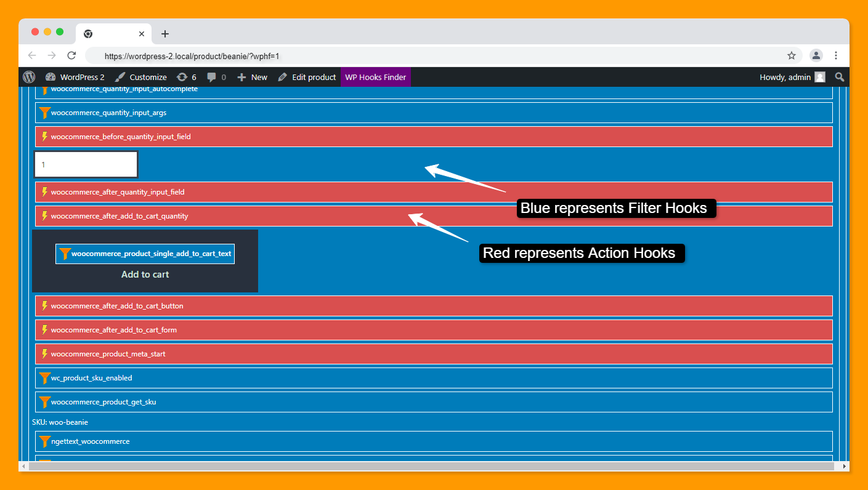Open a new browser tab with the plus button

[x=164, y=34]
